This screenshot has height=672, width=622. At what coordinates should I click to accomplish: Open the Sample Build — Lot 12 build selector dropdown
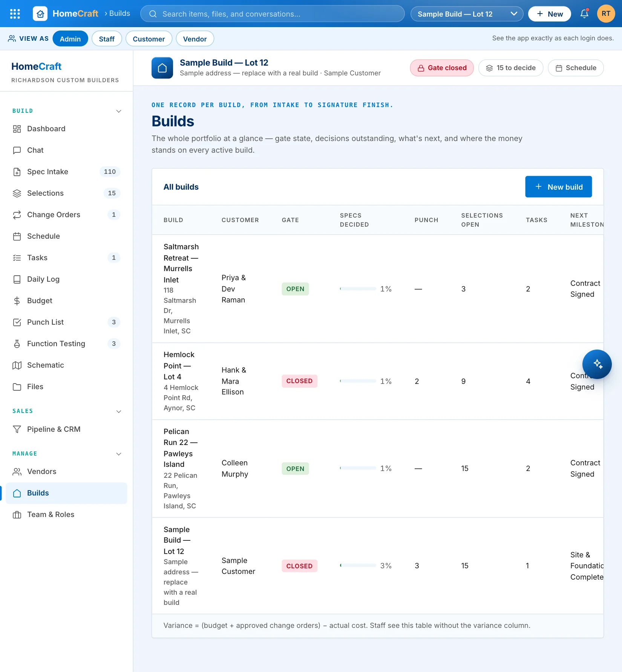(467, 14)
